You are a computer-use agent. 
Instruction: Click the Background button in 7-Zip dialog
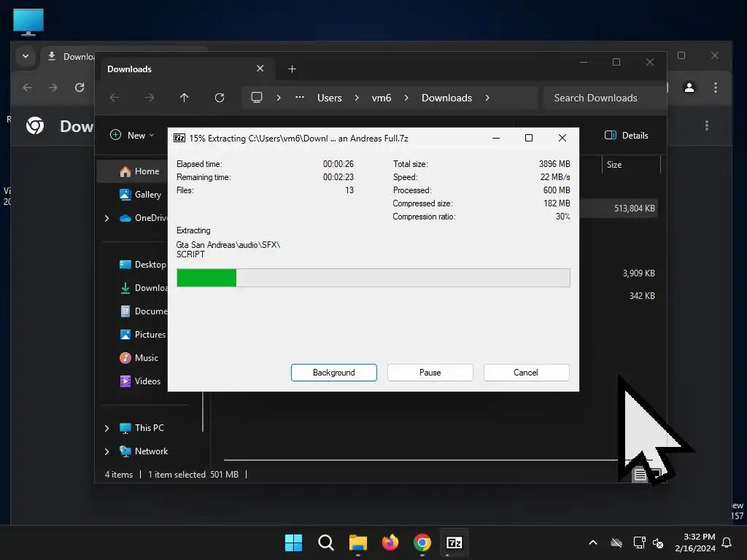pos(333,373)
